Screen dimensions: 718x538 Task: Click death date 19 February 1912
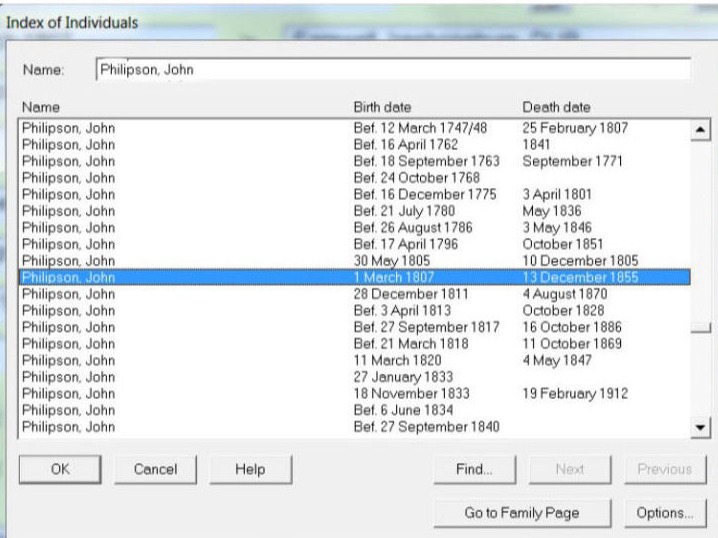[575, 394]
